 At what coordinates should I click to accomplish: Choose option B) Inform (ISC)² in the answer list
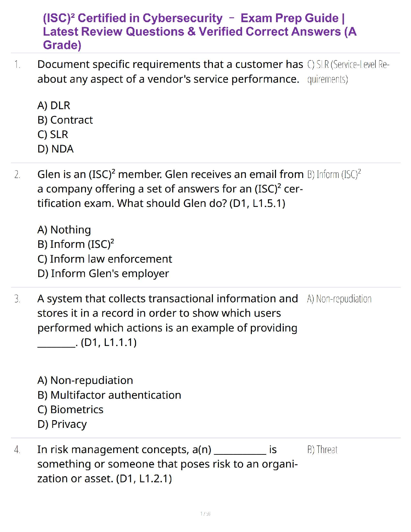tap(76, 244)
